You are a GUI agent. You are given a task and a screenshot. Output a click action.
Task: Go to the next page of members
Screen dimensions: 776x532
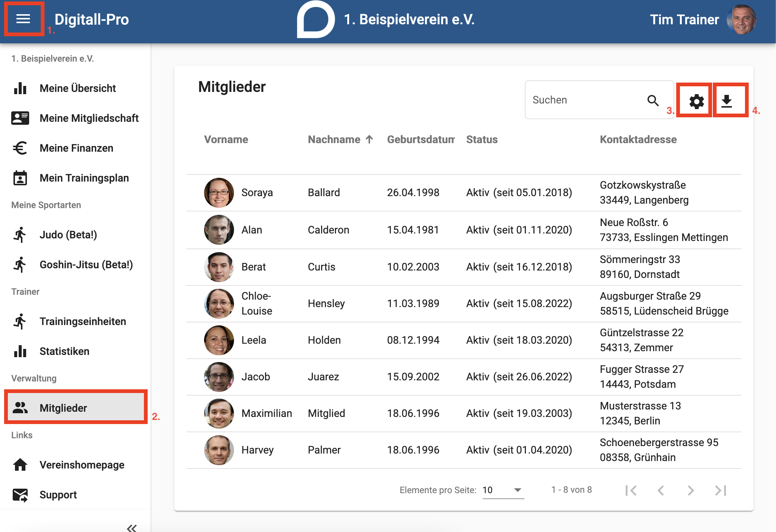pyautogui.click(x=691, y=490)
